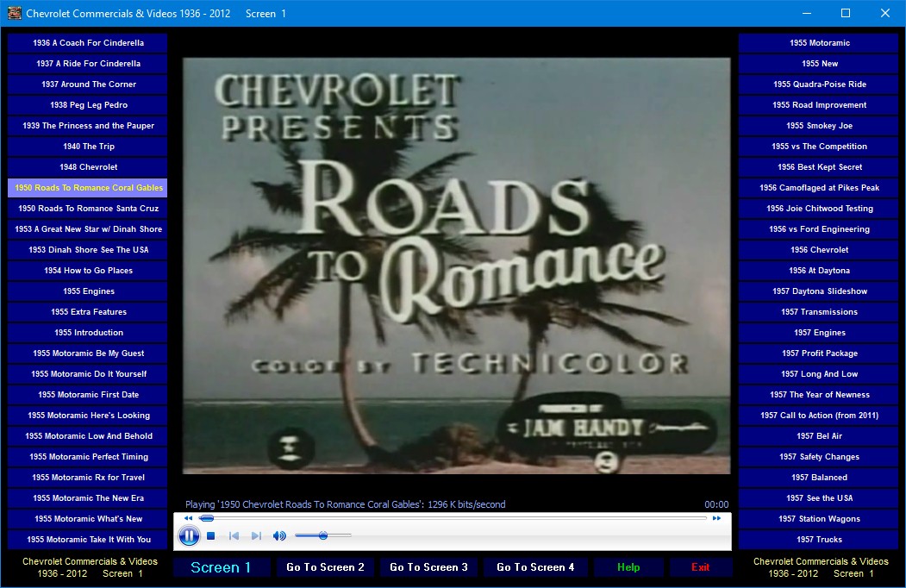Click the video display area
The width and height of the screenshot is (906, 588).
click(x=457, y=266)
